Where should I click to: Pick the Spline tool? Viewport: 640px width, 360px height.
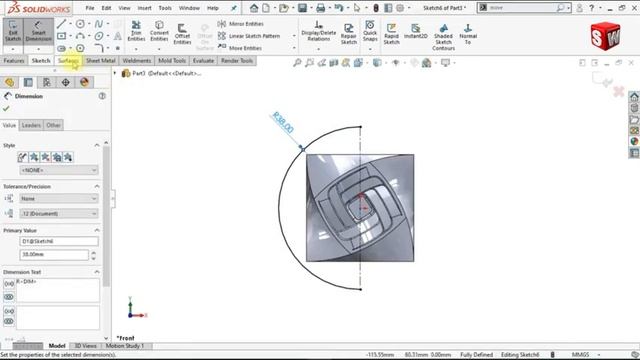[x=99, y=24]
